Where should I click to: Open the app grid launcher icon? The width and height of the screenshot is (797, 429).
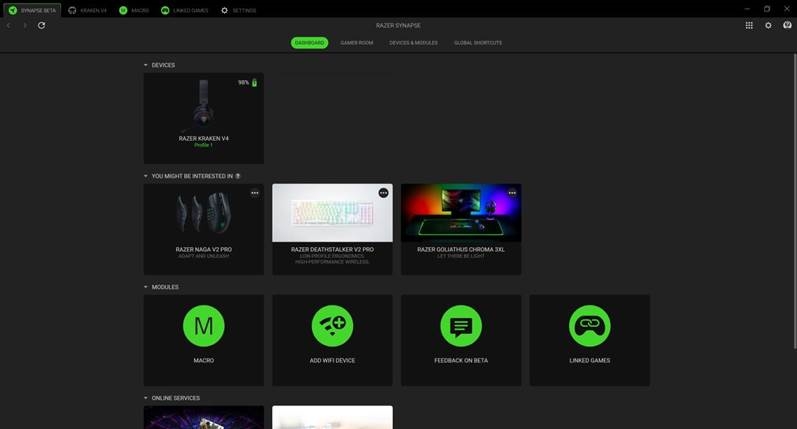coord(749,25)
